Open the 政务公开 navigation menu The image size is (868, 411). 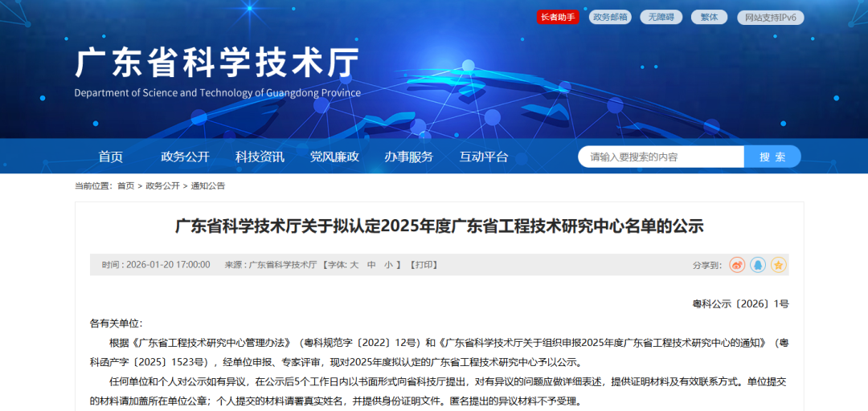pyautogui.click(x=185, y=157)
